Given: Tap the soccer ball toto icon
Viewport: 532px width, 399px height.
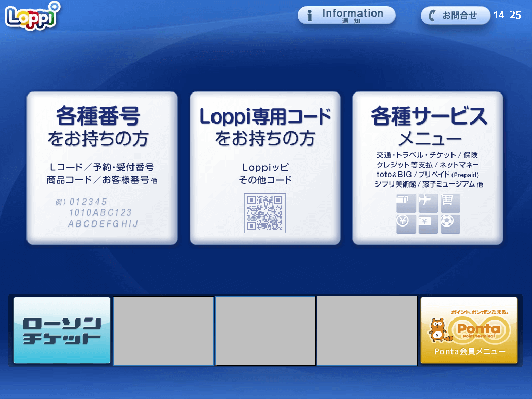Looking at the screenshot, I should tap(450, 224).
